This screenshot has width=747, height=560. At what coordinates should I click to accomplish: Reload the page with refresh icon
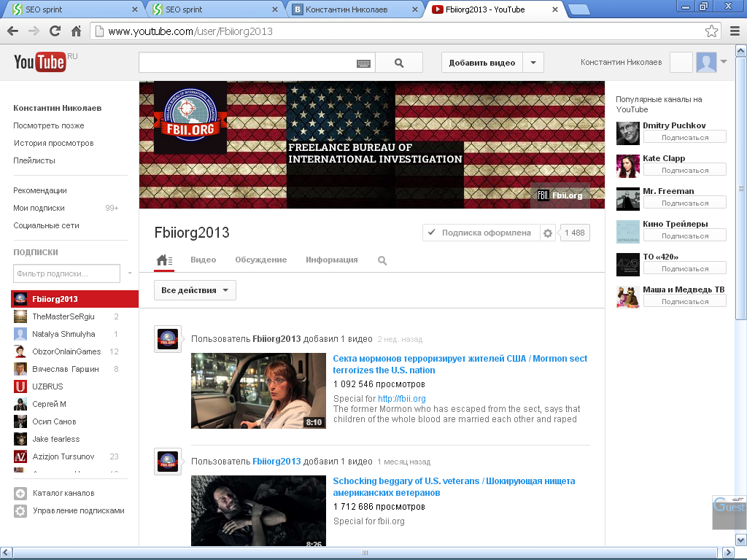coord(55,31)
